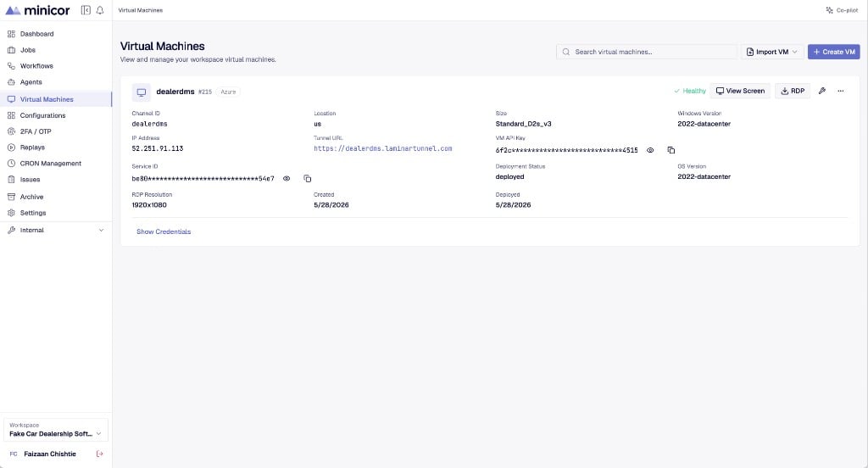Click the wrench tools icon

(x=822, y=91)
